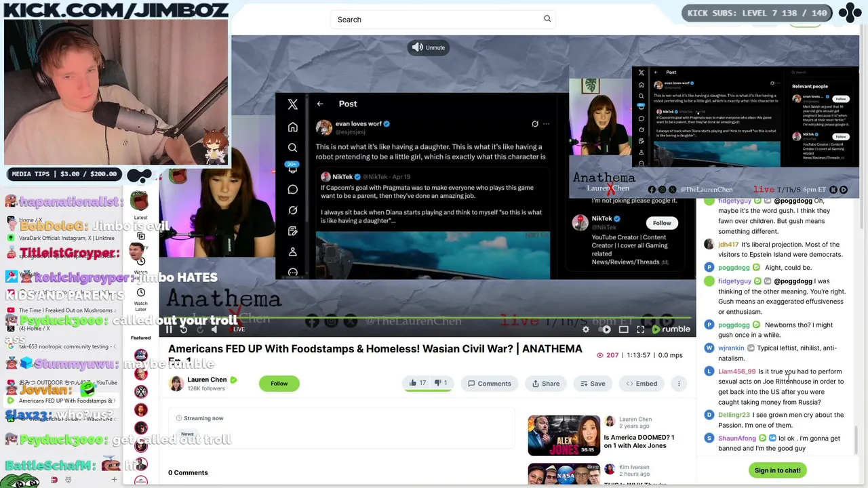Viewport: 868px width, 488px height.
Task: Open Lauren Chen's channel name link
Action: pyautogui.click(x=207, y=380)
